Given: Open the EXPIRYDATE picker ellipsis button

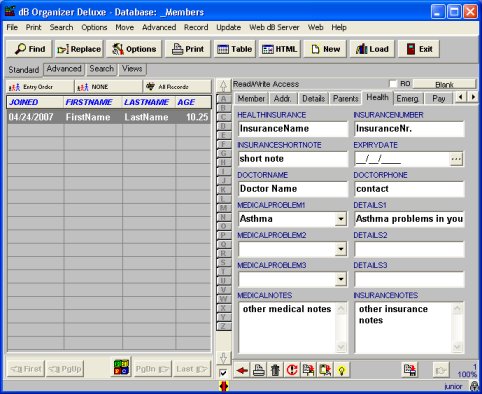Looking at the screenshot, I should point(456,159).
